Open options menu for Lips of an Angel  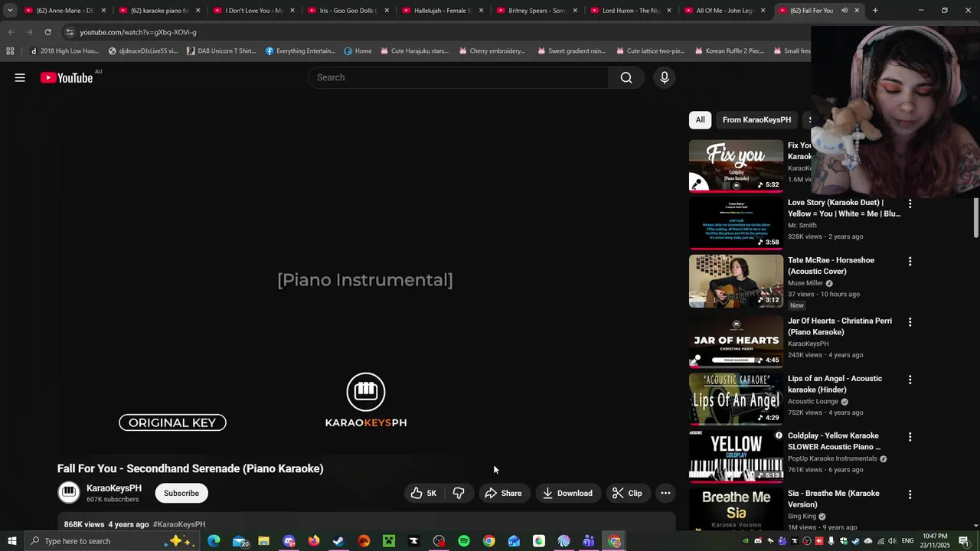coord(910,380)
